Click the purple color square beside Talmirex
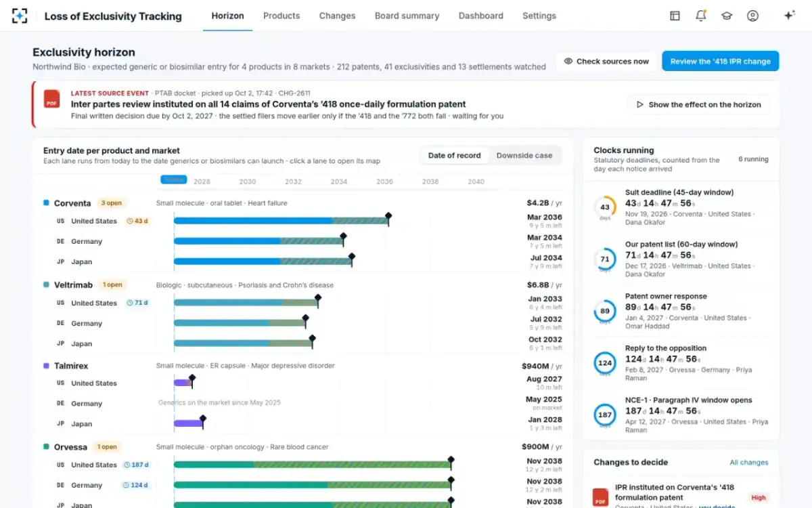 click(46, 365)
